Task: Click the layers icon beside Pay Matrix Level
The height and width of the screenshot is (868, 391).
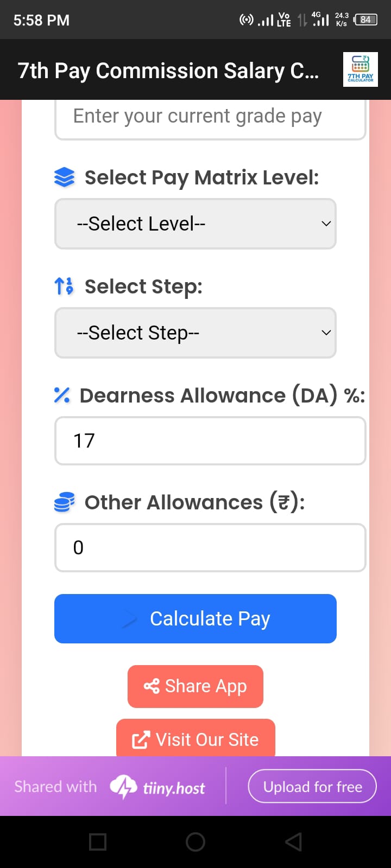Action: [64, 176]
